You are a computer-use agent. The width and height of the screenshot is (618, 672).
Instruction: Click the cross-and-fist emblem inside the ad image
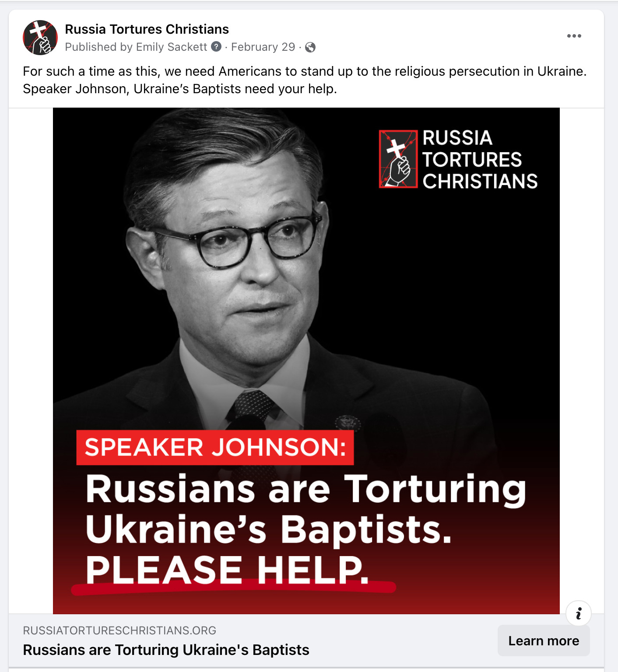(x=398, y=159)
